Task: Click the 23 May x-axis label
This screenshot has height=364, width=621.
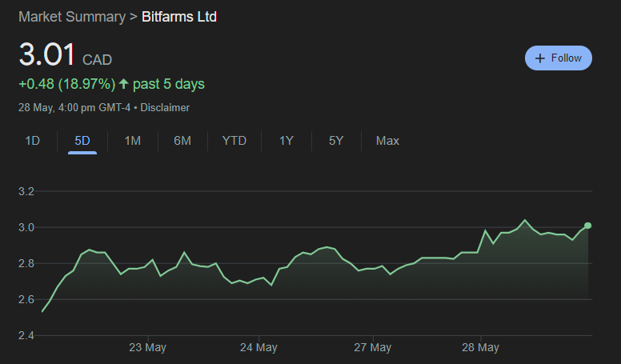Action: coord(147,348)
